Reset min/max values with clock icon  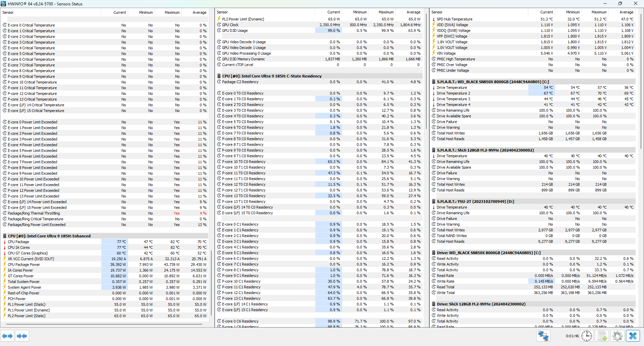[587, 336]
